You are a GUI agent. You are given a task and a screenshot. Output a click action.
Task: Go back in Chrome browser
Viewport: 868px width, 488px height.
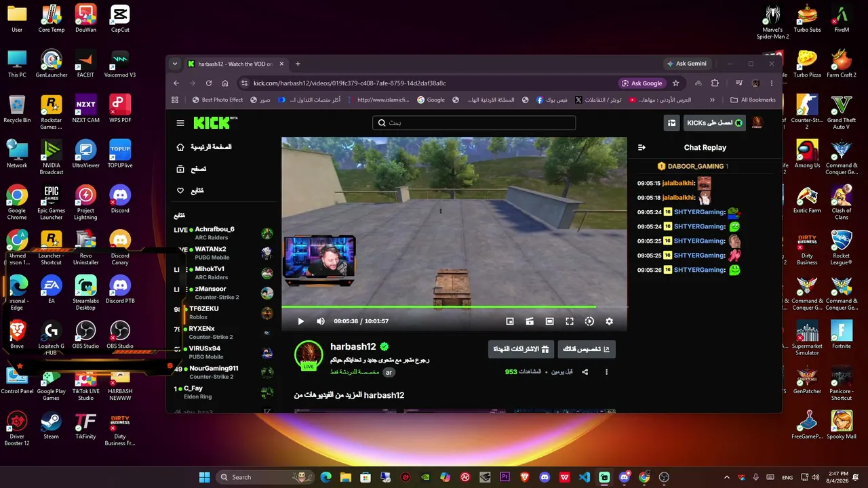(176, 83)
